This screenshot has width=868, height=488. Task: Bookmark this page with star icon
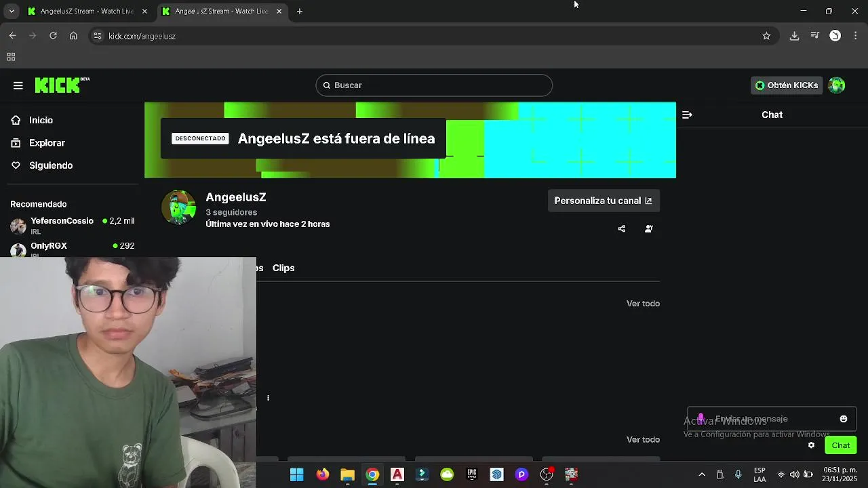(766, 36)
